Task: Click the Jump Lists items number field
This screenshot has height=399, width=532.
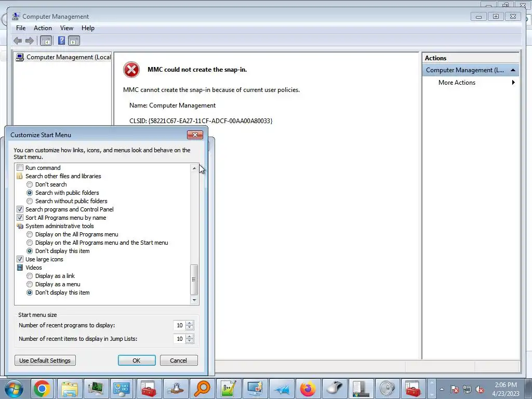Action: (179, 339)
